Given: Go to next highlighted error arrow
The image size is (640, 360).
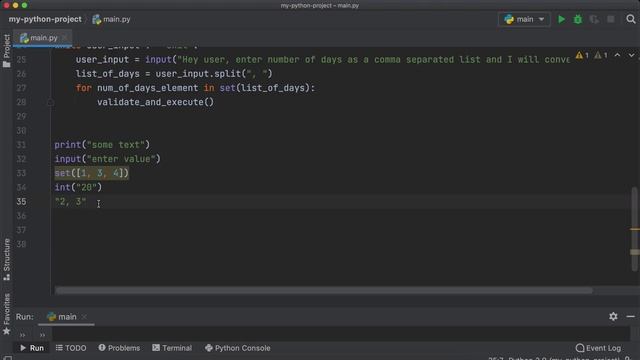Looking at the screenshot, I should (631, 55).
